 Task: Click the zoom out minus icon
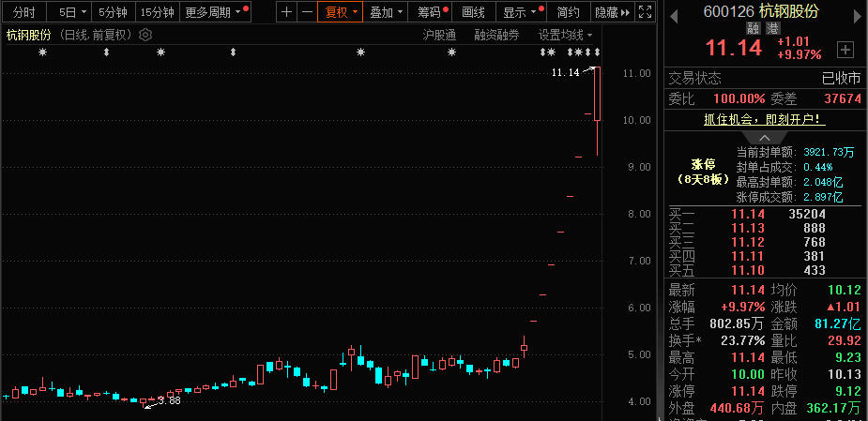(x=306, y=12)
